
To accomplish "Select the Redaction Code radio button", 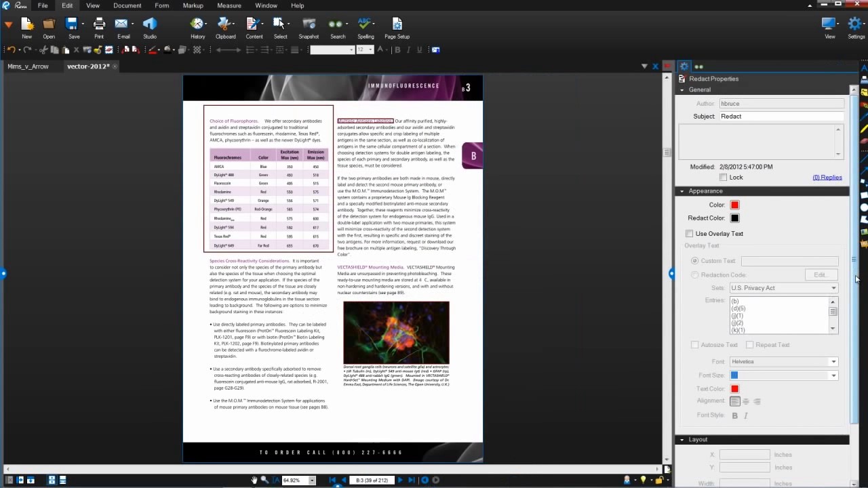I will pos(694,275).
